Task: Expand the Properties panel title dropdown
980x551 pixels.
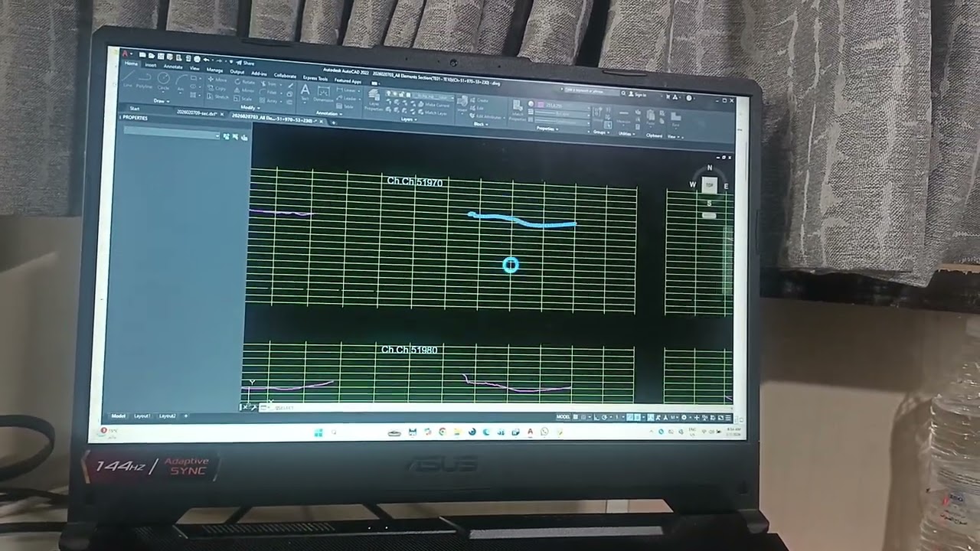Action: 547,129
